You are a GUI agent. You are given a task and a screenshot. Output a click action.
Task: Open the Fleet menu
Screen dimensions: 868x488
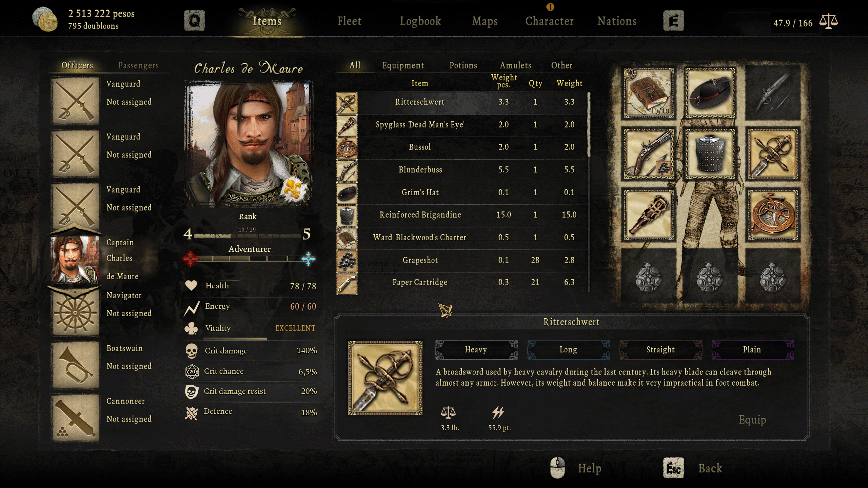pyautogui.click(x=349, y=21)
